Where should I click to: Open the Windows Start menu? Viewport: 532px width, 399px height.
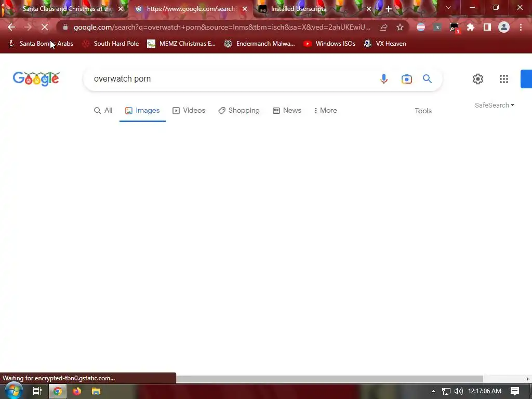[14, 391]
